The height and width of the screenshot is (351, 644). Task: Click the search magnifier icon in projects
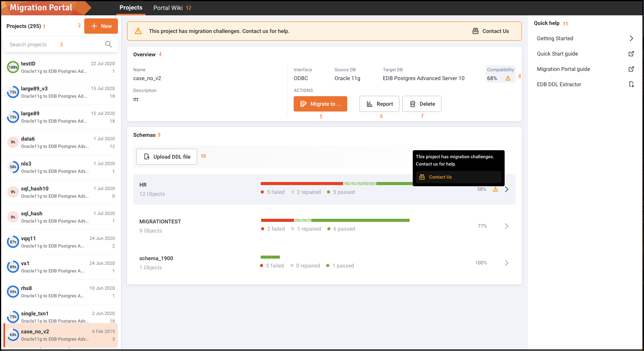[109, 44]
